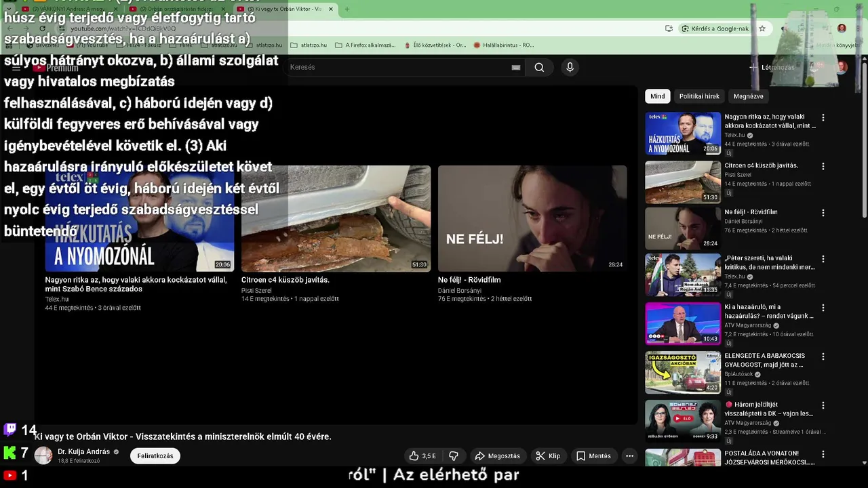
Task: Click the Megosztás share button
Action: [498, 456]
